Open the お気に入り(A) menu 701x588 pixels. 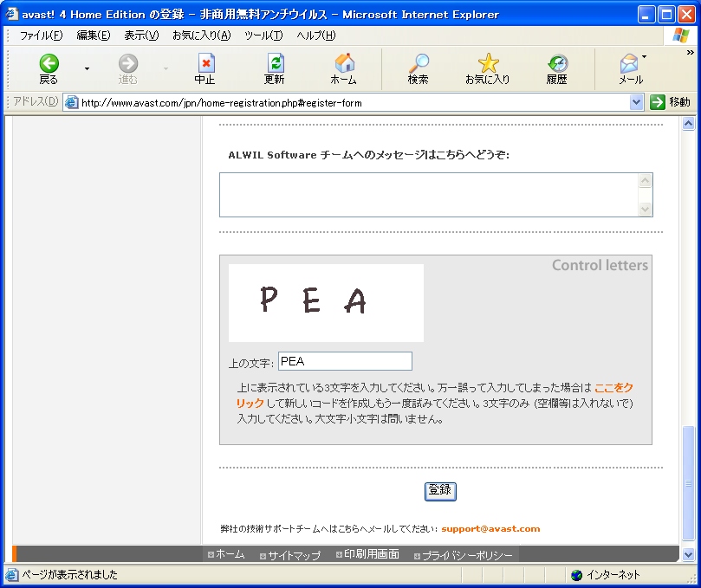(202, 36)
